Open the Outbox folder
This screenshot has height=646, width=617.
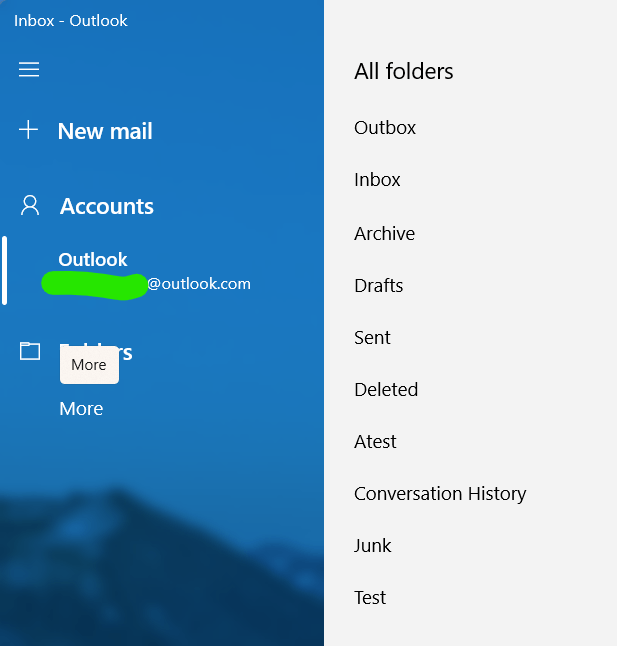tap(385, 128)
